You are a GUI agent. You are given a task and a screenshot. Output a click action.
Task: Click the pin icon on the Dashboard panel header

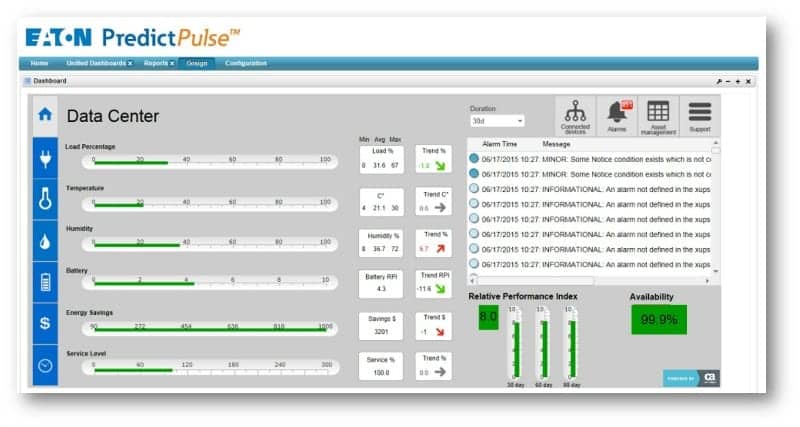[x=718, y=81]
